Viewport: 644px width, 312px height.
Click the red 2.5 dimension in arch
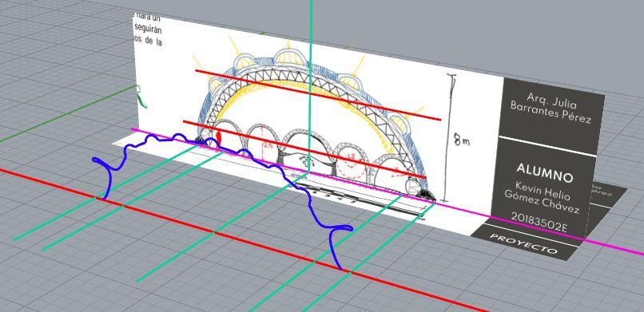pyautogui.click(x=268, y=145)
